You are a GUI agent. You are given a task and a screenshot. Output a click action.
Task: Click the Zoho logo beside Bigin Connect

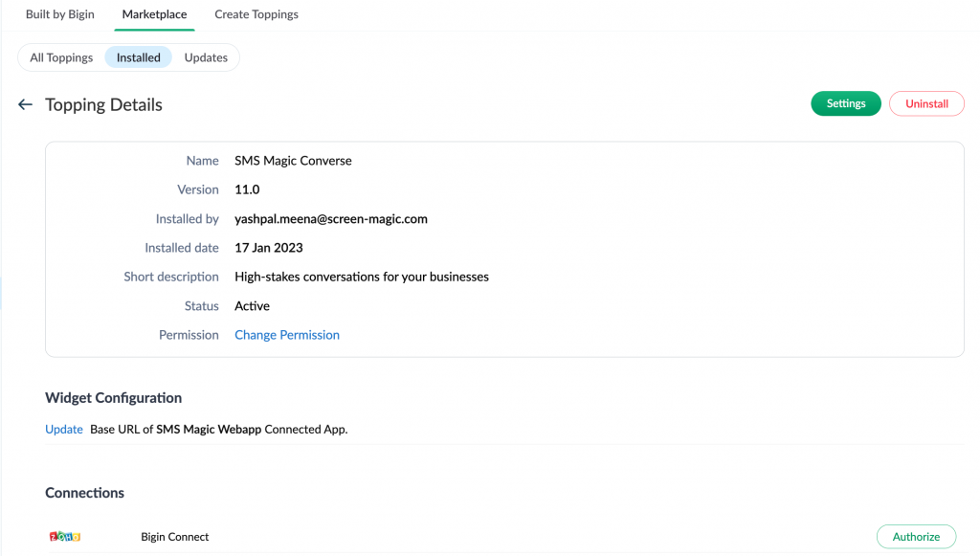pyautogui.click(x=65, y=537)
